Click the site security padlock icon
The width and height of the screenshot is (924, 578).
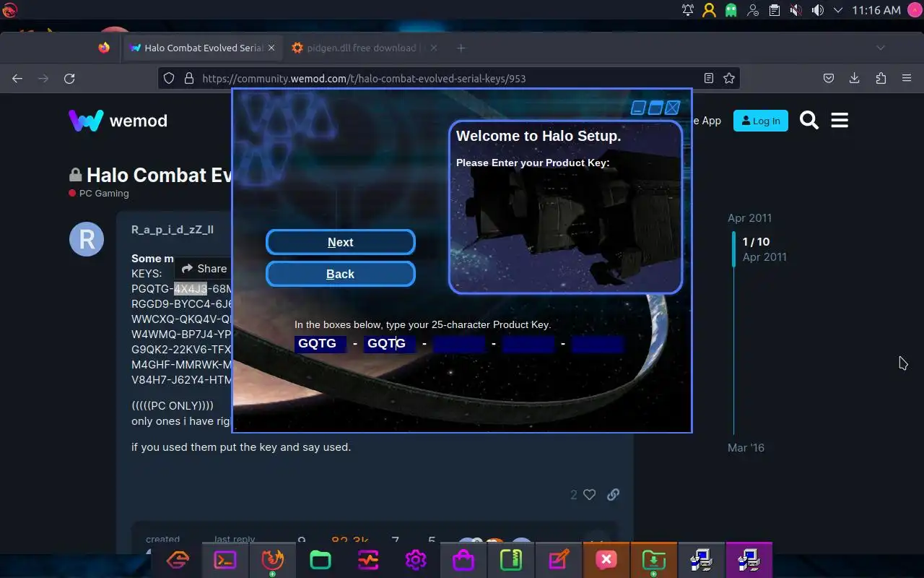tap(189, 78)
